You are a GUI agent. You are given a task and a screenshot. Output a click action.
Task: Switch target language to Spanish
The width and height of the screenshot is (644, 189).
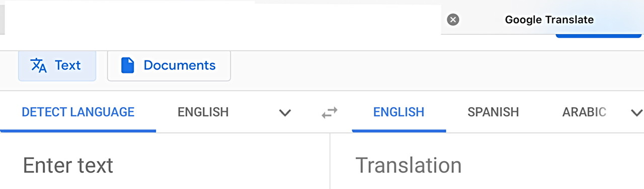pos(493,112)
